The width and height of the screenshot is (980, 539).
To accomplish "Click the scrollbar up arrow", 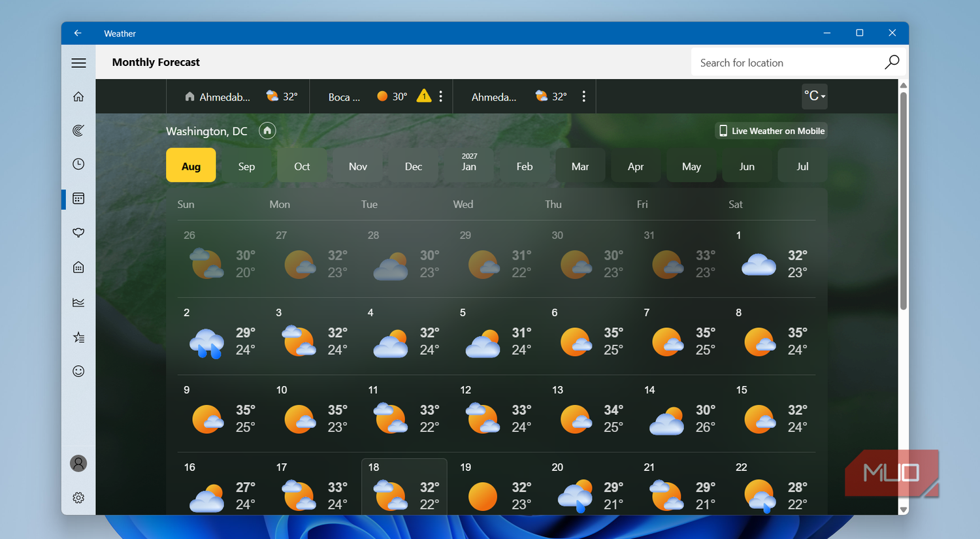I will 904,85.
